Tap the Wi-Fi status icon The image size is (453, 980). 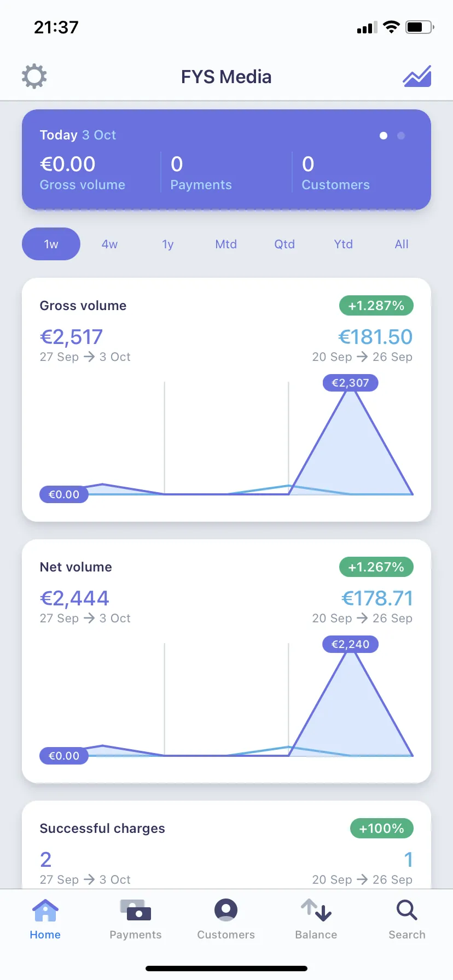pyautogui.click(x=391, y=27)
